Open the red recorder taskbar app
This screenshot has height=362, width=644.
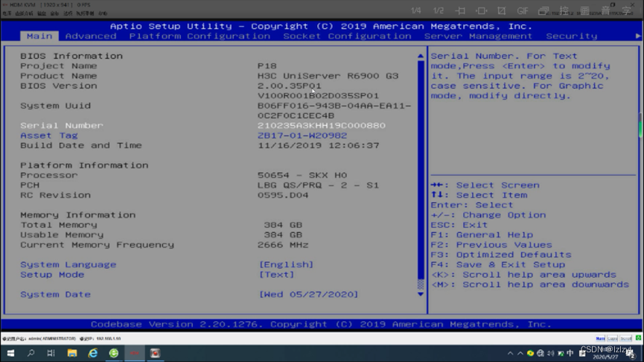[x=156, y=353]
